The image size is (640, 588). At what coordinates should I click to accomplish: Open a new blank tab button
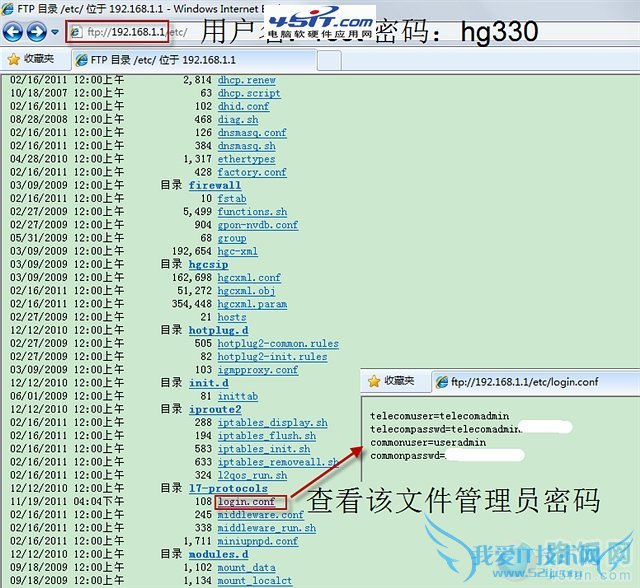pos(329,60)
